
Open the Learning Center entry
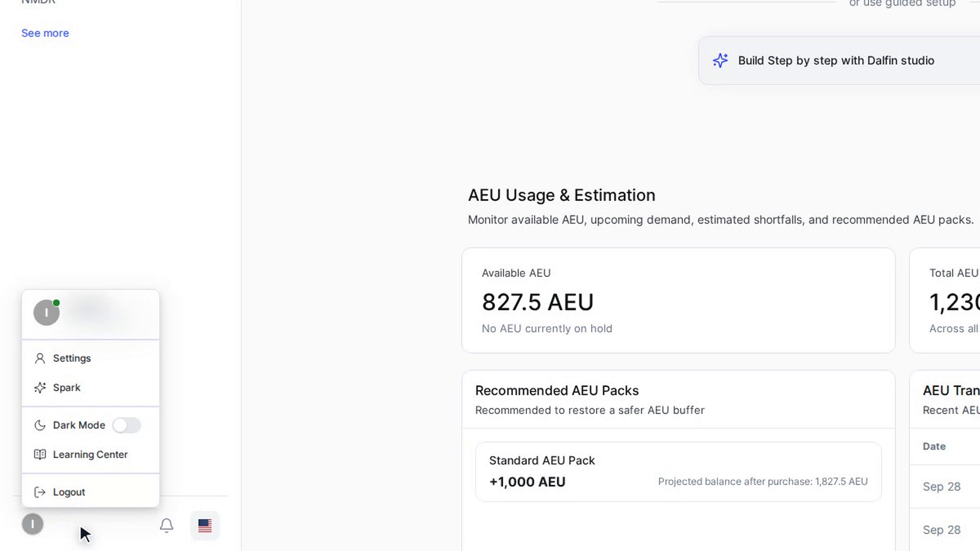91,455
